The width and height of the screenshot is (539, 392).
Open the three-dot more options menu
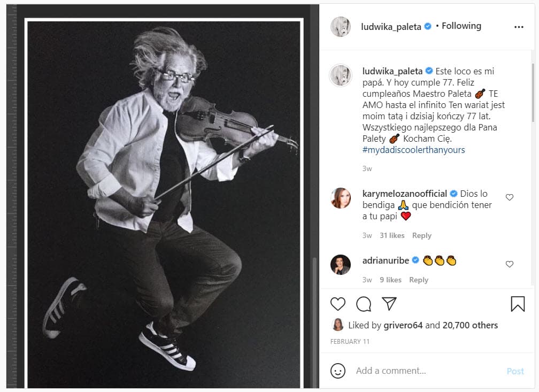[x=519, y=27]
